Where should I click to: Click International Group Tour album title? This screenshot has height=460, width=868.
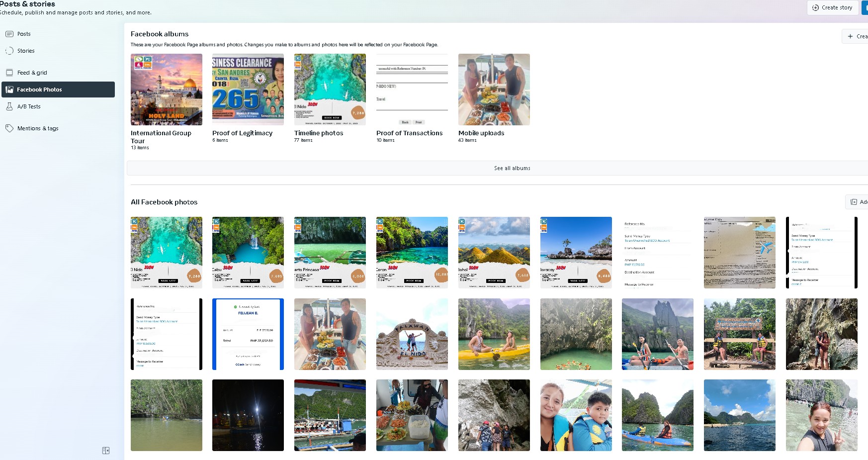tap(161, 137)
